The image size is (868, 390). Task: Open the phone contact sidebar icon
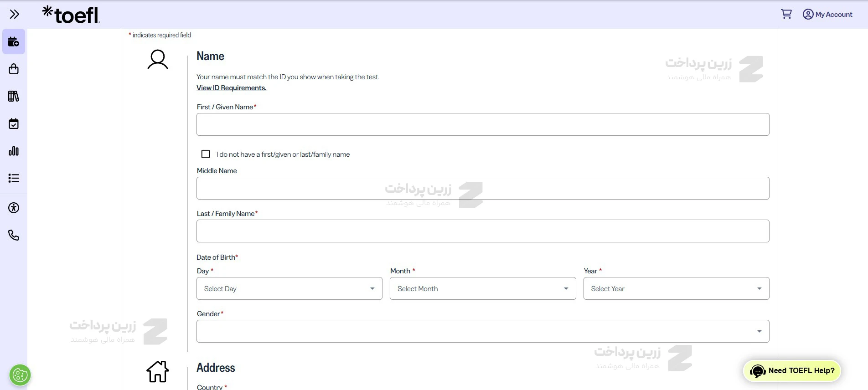point(14,235)
